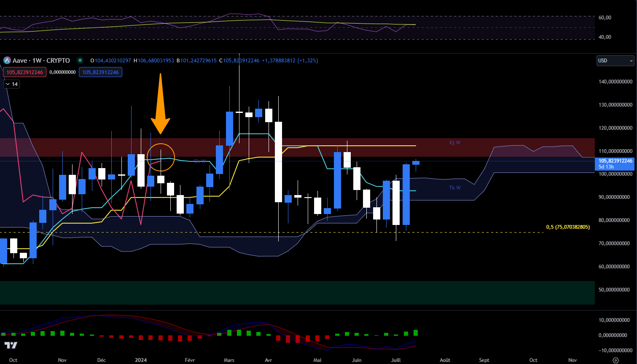The image size is (637, 364).
Task: Click the Aave 1W CRYPTO symbol title
Action: tap(41, 61)
